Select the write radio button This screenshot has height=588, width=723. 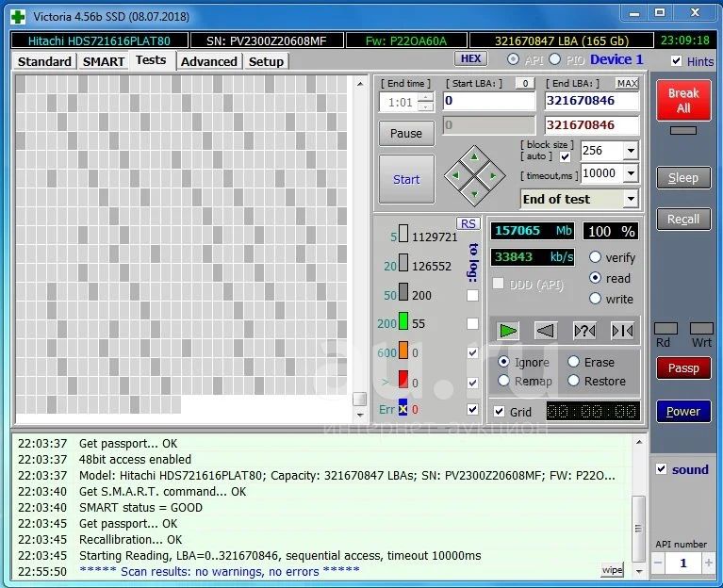click(596, 299)
